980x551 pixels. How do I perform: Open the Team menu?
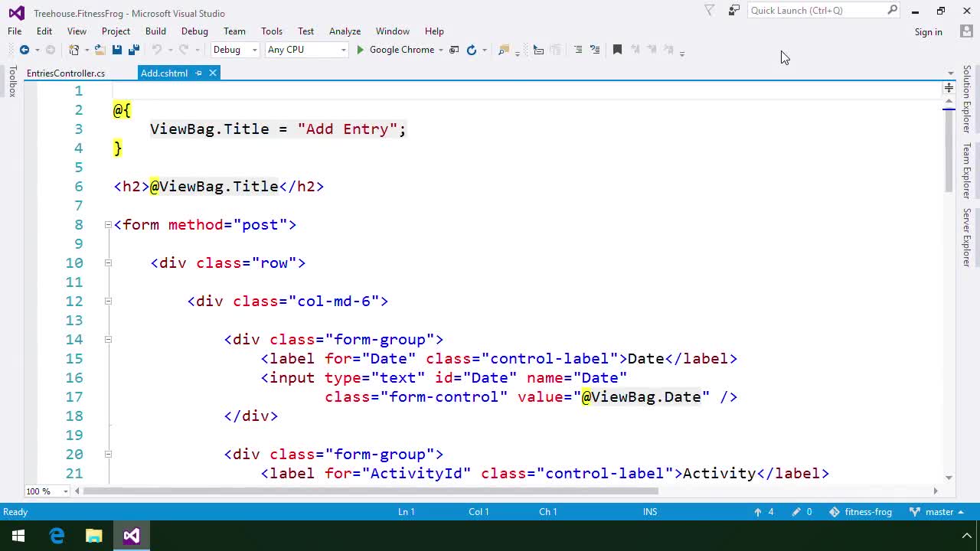pos(234,31)
